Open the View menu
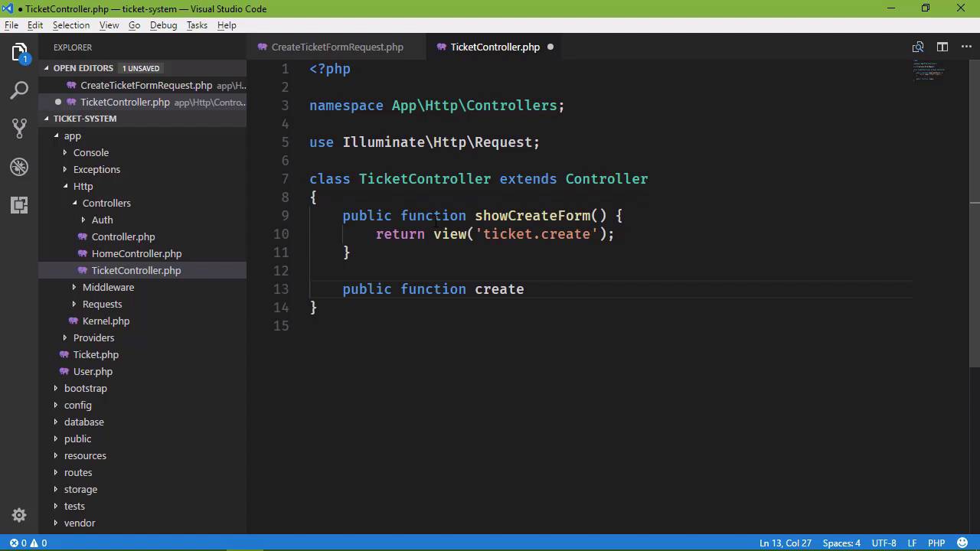980x551 pixels. (109, 25)
